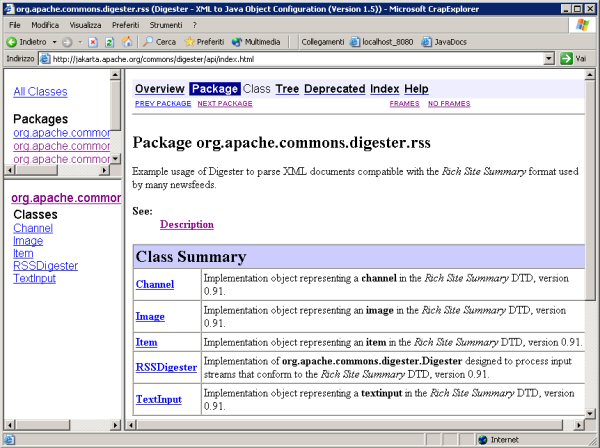Open the Preferiti menu
600x448 pixels.
coord(125,25)
